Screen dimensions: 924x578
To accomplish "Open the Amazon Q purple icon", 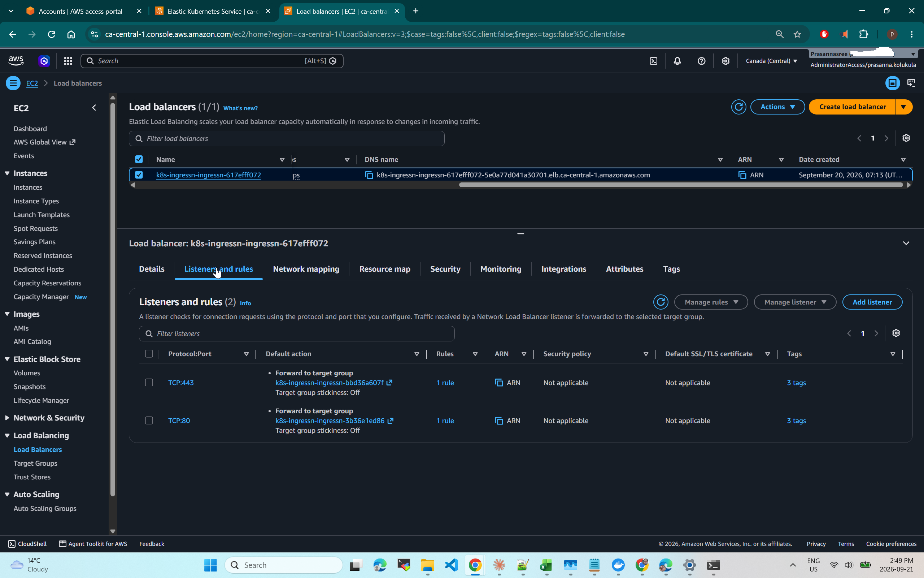I will pyautogui.click(x=44, y=61).
